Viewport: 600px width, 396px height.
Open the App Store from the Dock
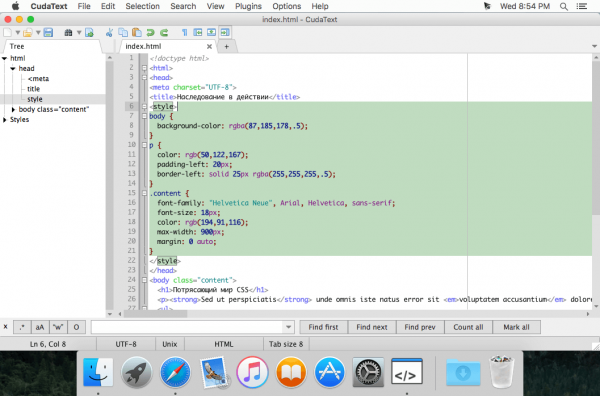[329, 372]
